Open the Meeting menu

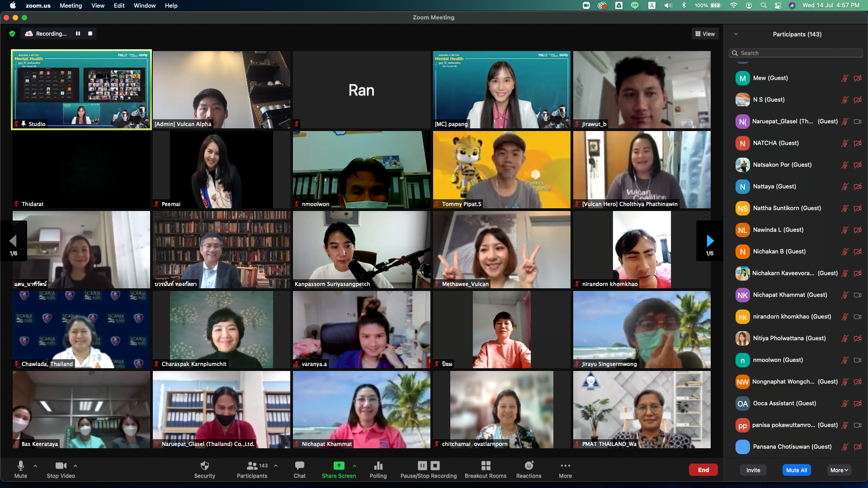click(x=71, y=5)
